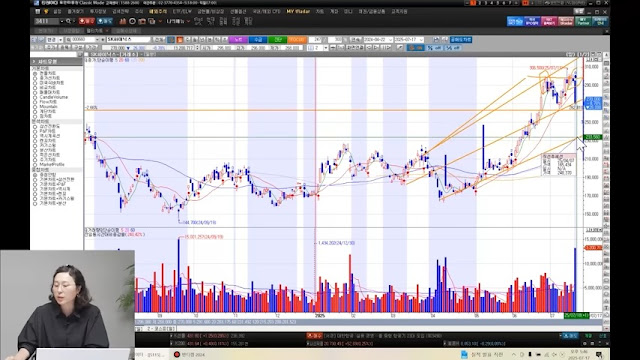The height and width of the screenshot is (360, 640).
Task: Click the green price tag on the price axis
Action: pyautogui.click(x=593, y=137)
